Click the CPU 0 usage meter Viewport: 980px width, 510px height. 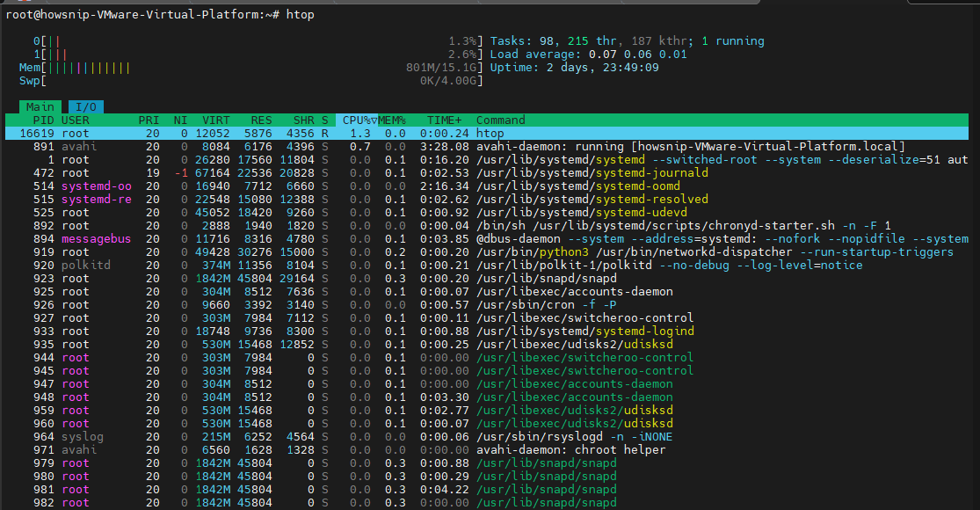click(258, 41)
